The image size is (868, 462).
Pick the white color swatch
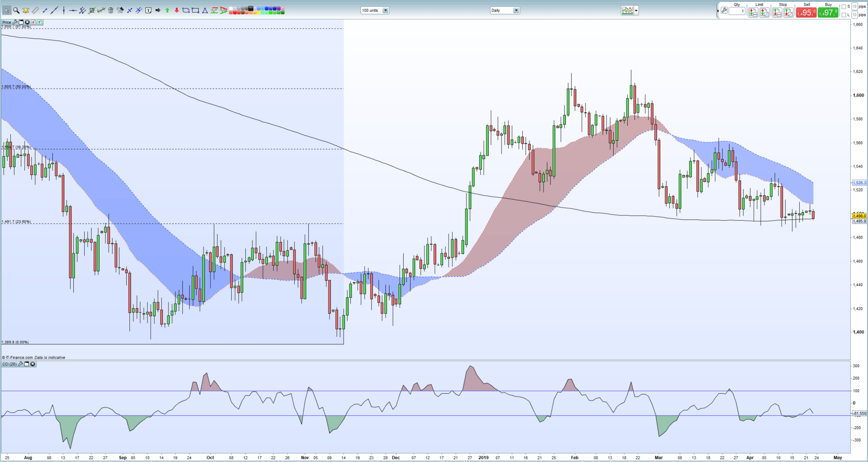[x=230, y=8]
